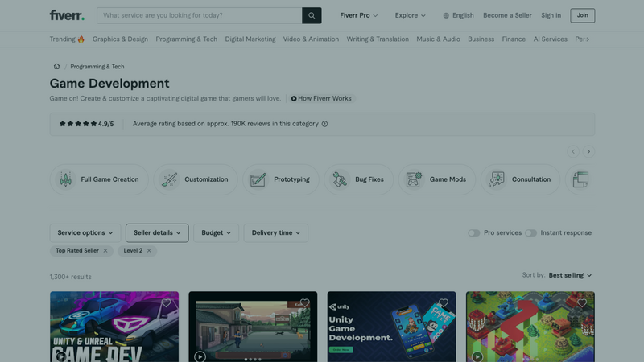644x362 pixels.
Task: Remove the Level 2 filter tag
Action: tap(149, 251)
